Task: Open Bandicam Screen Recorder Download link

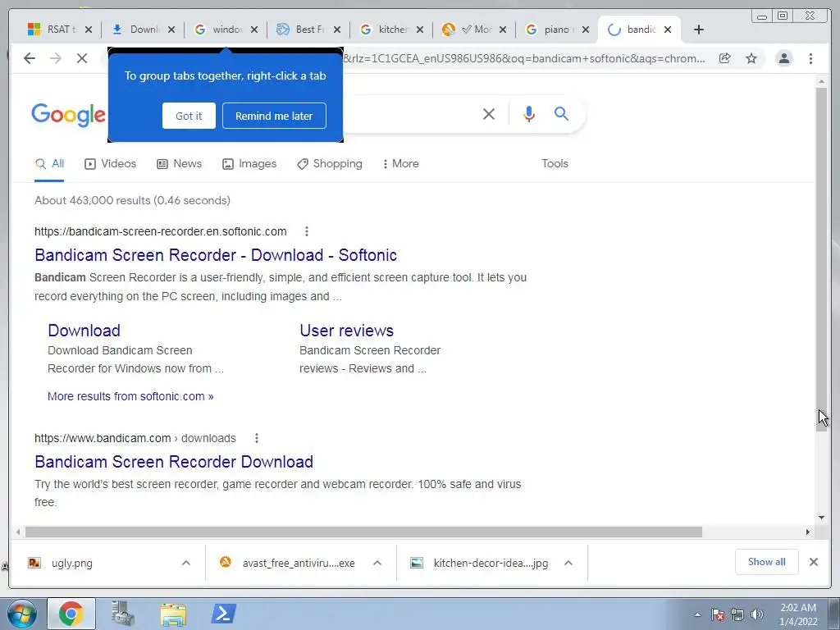Action: coord(174,462)
